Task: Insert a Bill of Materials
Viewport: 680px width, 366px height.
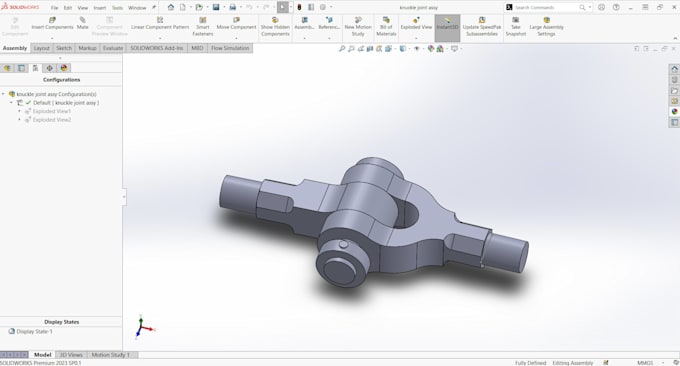Action: tap(386, 27)
